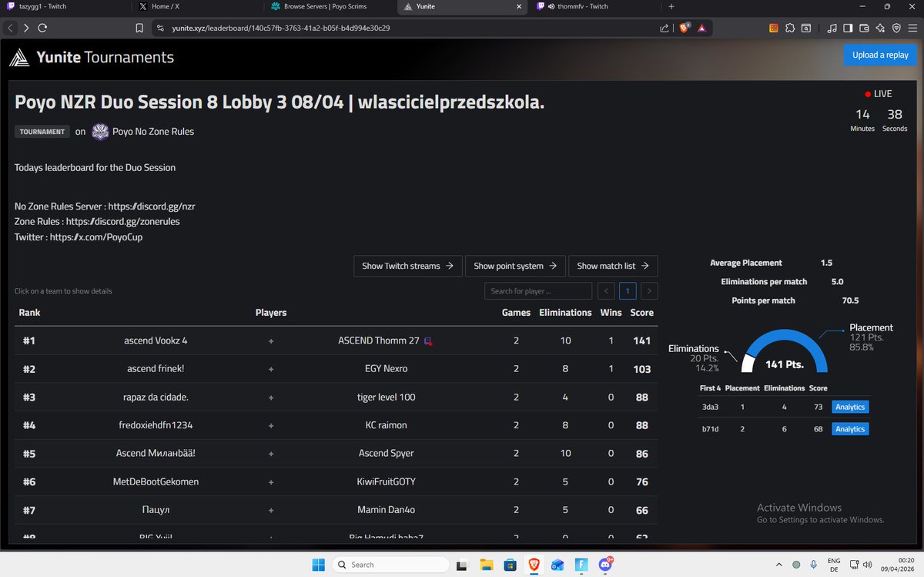This screenshot has height=577, width=924.
Task: Reload the page with the refresh icon
Action: [42, 28]
